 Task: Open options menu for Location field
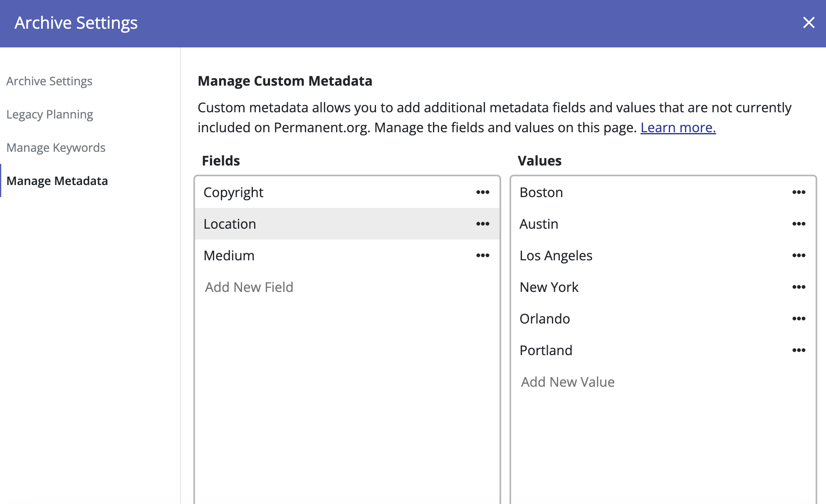[482, 224]
